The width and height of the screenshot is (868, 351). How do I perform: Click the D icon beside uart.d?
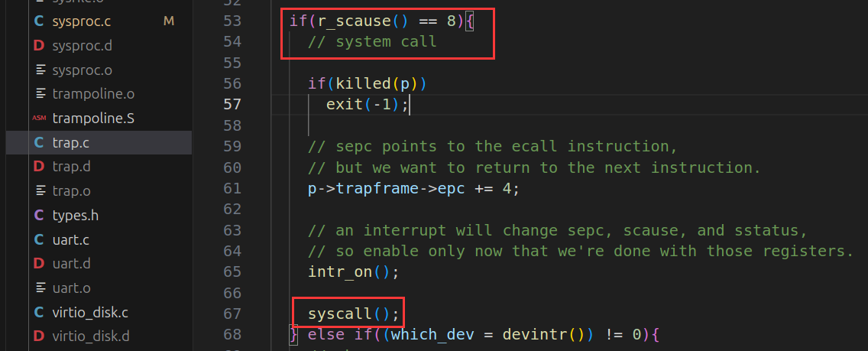coord(39,264)
